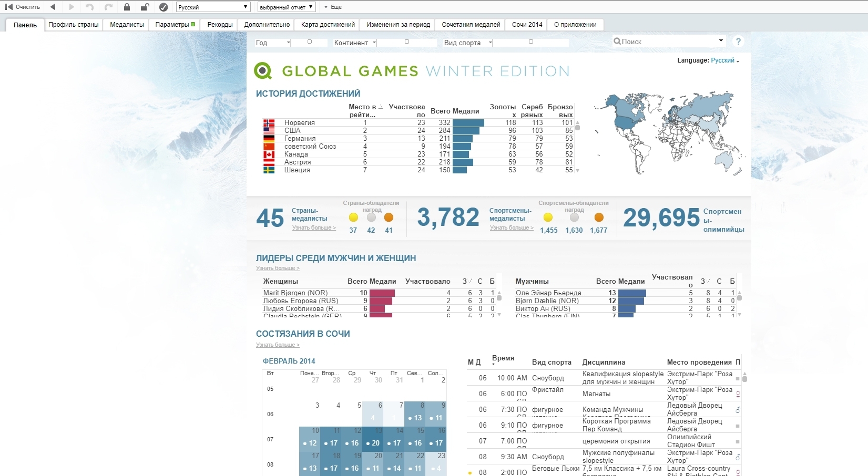Click the female gender icon in the Магнаты row
This screenshot has width=868, height=476.
(x=738, y=394)
